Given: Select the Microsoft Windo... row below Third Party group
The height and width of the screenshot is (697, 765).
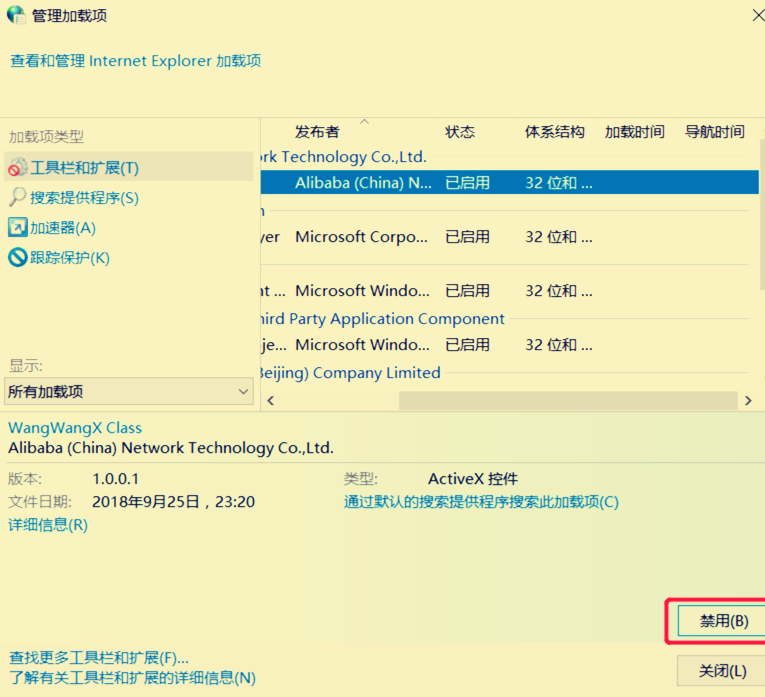Looking at the screenshot, I should pos(509,345).
